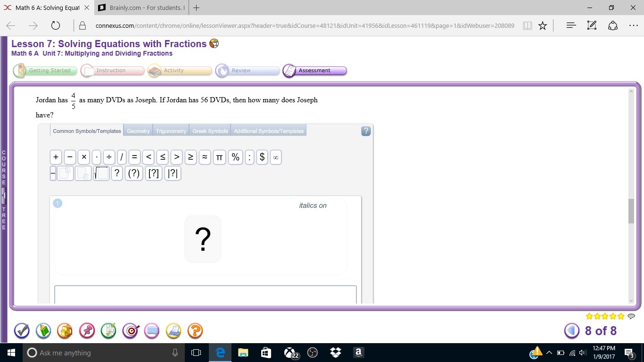This screenshot has width=644, height=362.
Task: Insert the square brackets [?] template
Action: tap(153, 173)
